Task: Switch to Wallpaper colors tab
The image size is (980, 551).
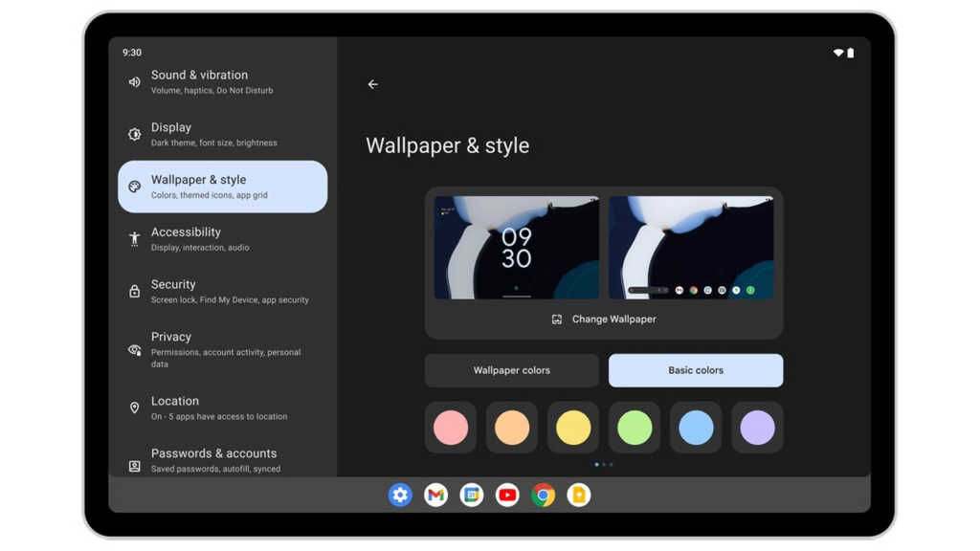Action: pyautogui.click(x=511, y=370)
